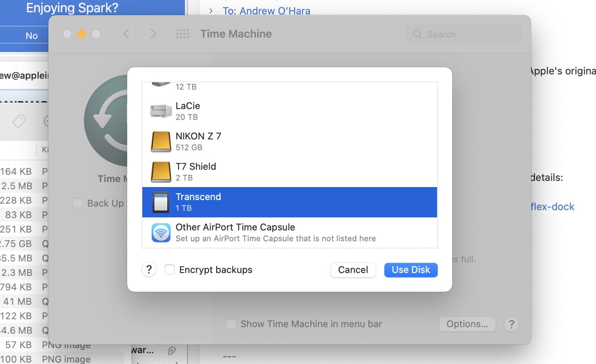This screenshot has height=364, width=596.
Task: Click Cancel in disk dialog
Action: (x=353, y=270)
